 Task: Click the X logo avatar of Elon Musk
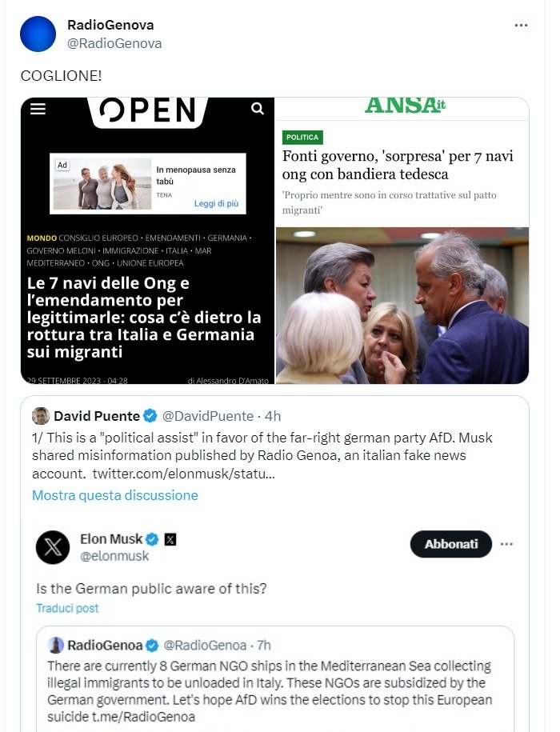point(53,547)
